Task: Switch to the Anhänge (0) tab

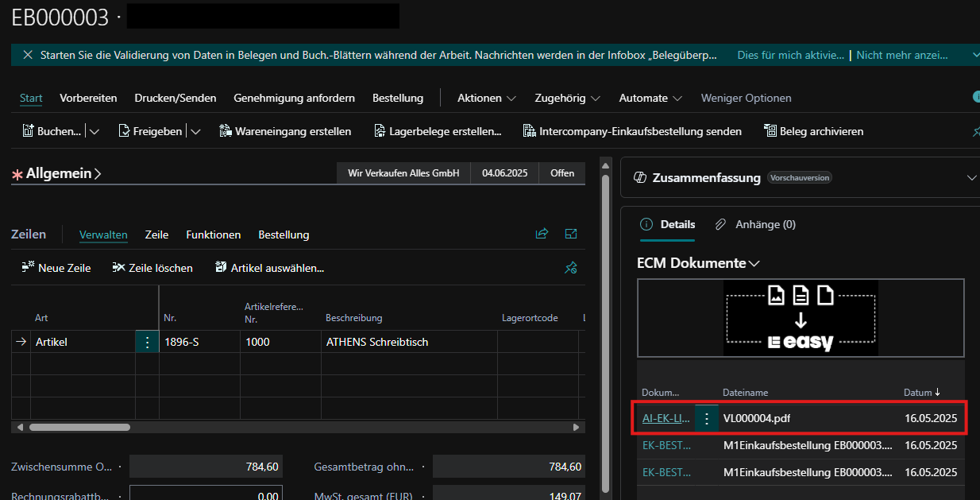Action: [755, 225]
